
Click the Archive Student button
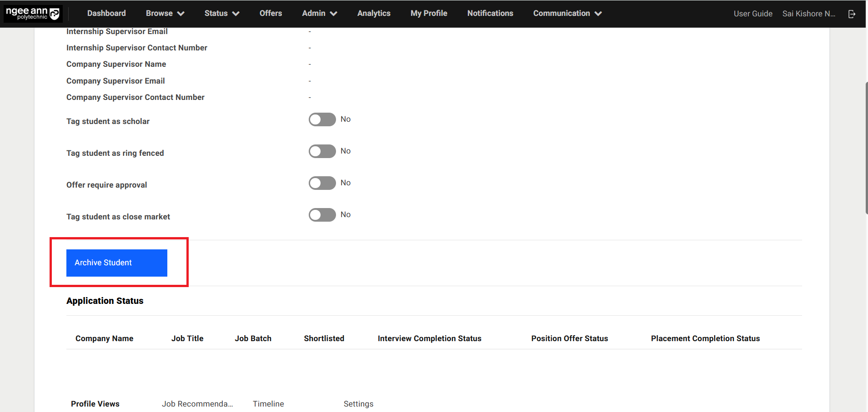pos(116,263)
